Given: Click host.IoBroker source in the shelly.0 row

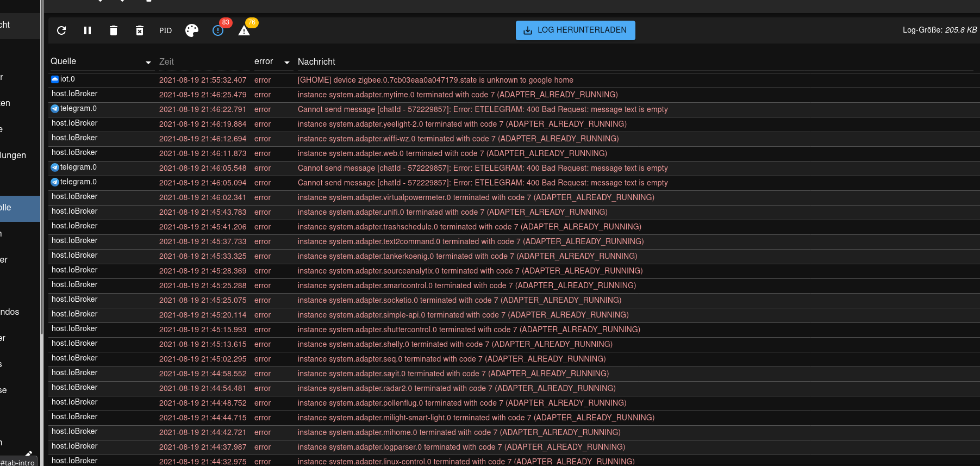Looking at the screenshot, I should click(74, 344).
